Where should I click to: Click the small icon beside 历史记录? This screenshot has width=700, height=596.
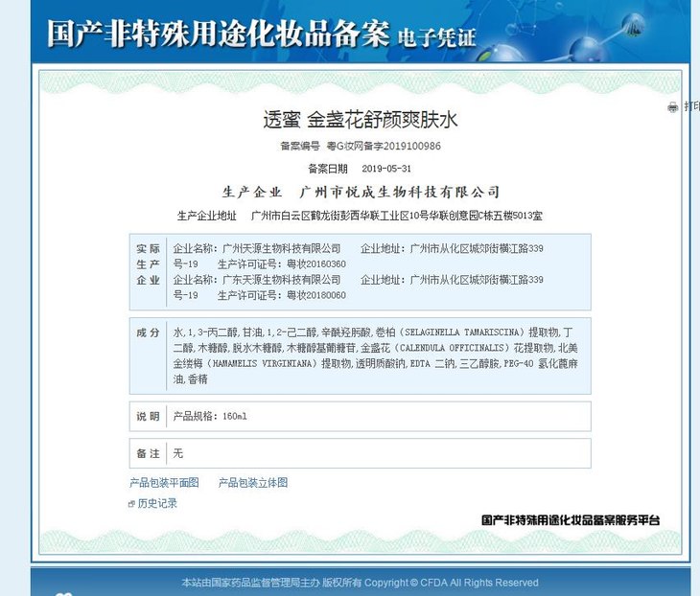pyautogui.click(x=132, y=504)
